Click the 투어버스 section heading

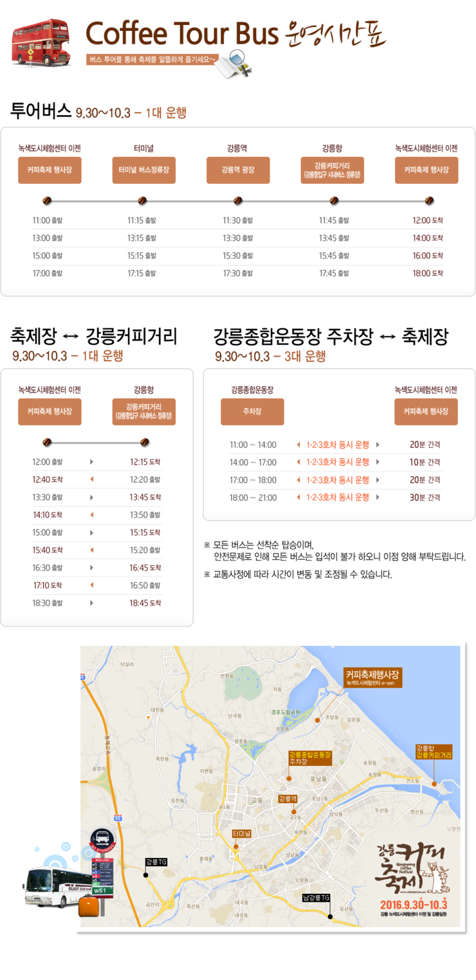(x=41, y=111)
